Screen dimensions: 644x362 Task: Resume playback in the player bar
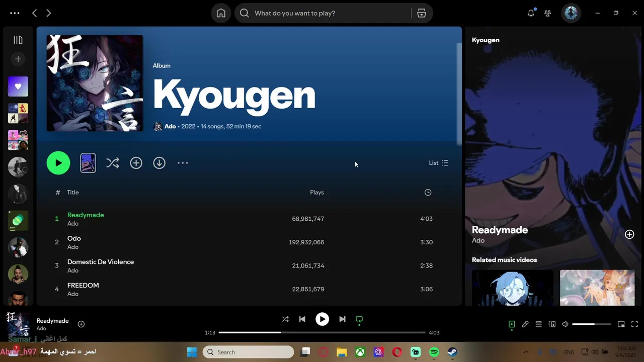tap(322, 319)
